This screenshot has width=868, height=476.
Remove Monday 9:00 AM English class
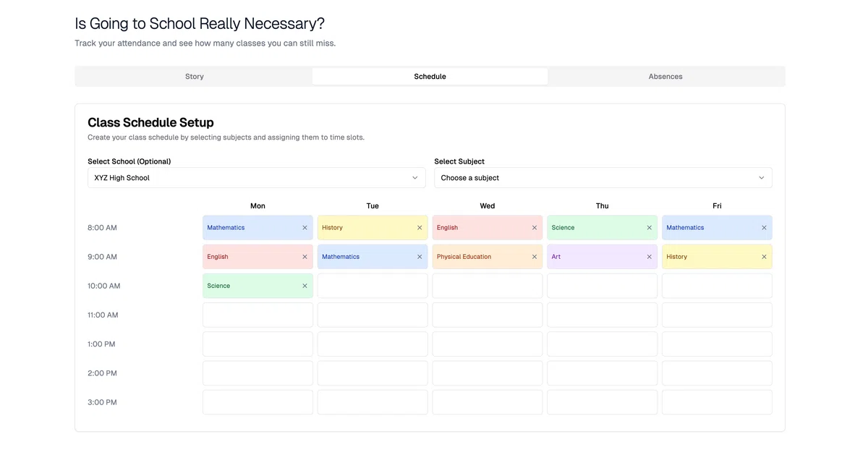pyautogui.click(x=305, y=257)
